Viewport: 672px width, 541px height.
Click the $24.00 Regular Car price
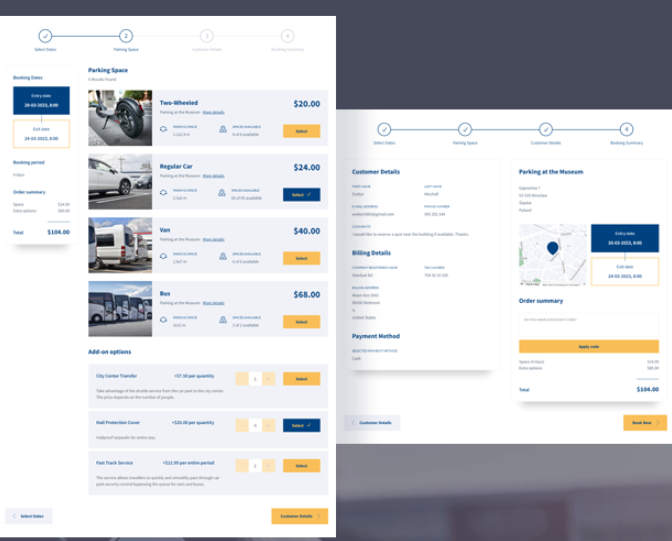(x=307, y=167)
